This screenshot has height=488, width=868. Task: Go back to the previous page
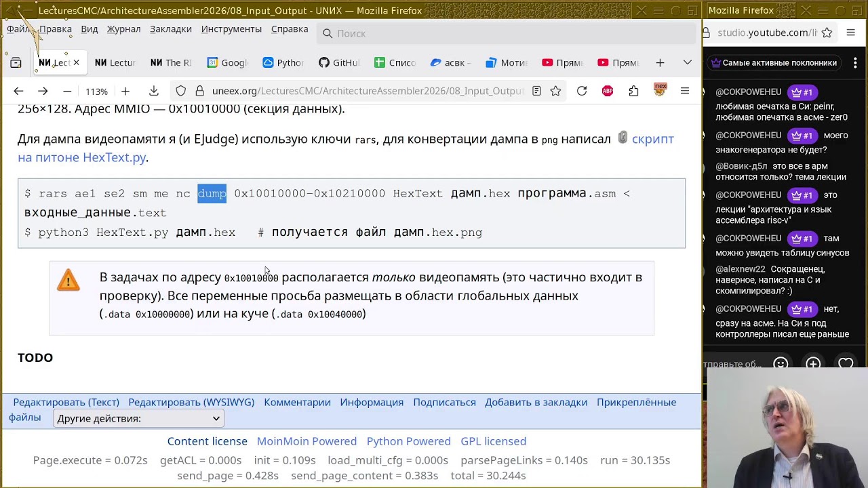(18, 91)
